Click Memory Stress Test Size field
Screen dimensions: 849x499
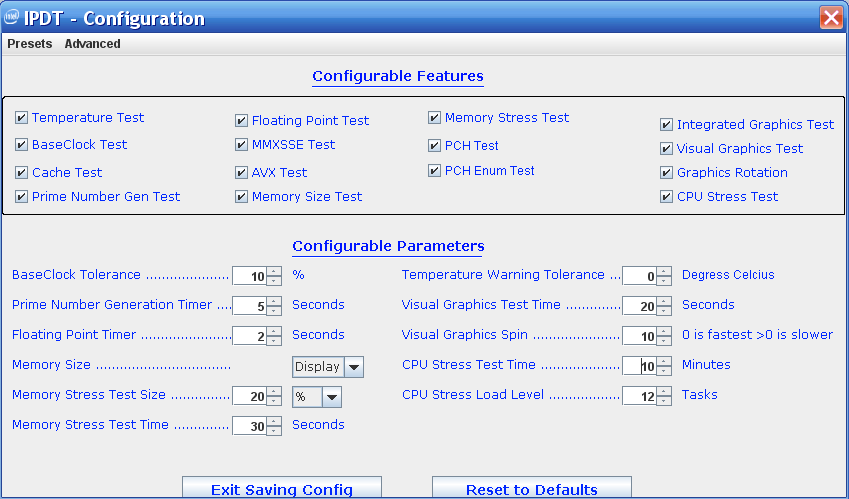pos(250,396)
